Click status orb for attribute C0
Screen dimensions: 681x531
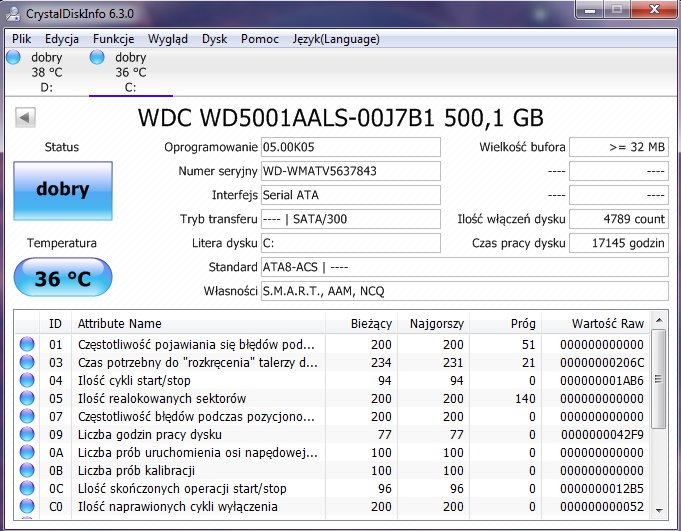point(27,506)
